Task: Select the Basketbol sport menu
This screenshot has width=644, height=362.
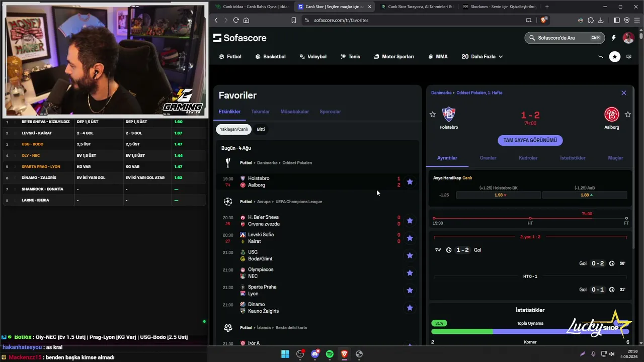Action: point(270,57)
